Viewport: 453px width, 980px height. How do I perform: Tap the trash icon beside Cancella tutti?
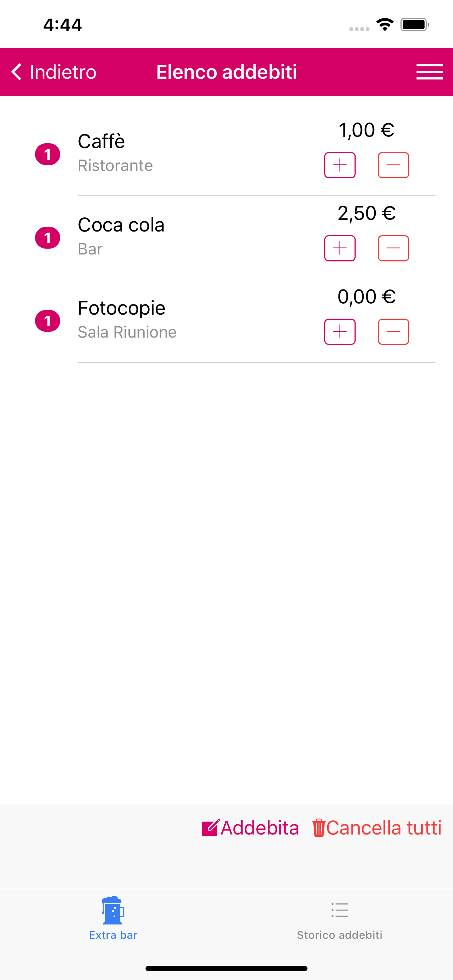click(x=318, y=828)
